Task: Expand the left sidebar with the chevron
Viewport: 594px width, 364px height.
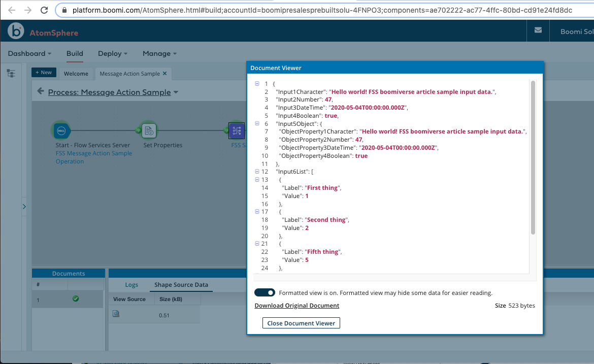Action: click(24, 207)
